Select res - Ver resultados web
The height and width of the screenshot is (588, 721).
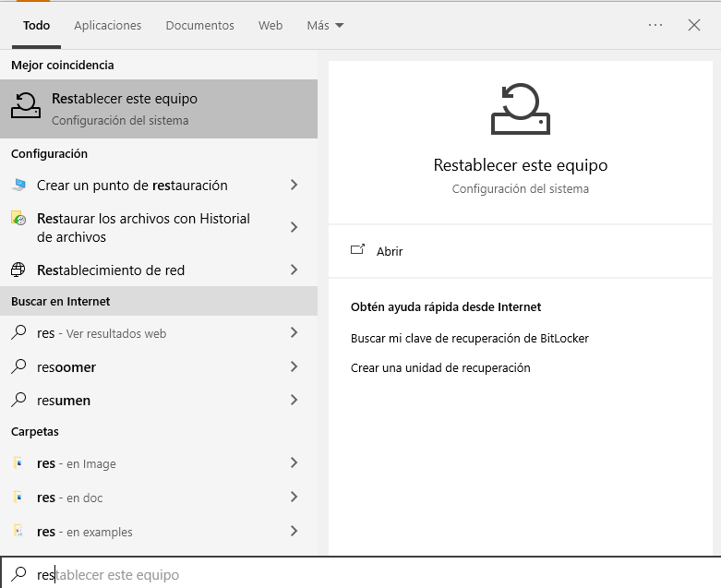tap(159, 332)
